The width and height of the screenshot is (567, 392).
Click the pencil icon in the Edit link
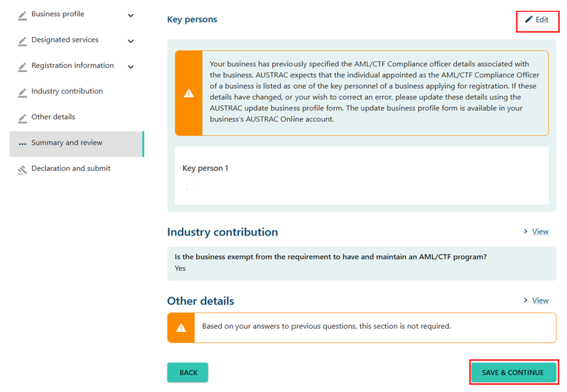[x=529, y=20]
